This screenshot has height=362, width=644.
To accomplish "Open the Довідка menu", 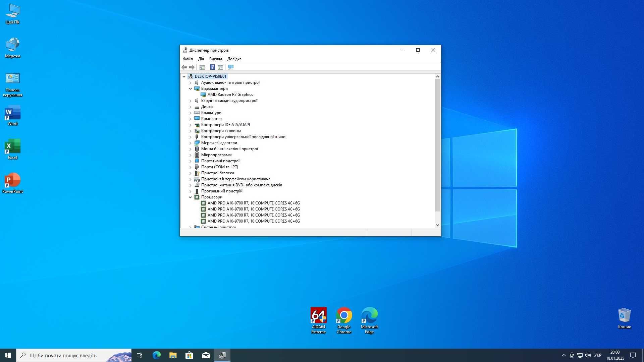I will pos(234,59).
